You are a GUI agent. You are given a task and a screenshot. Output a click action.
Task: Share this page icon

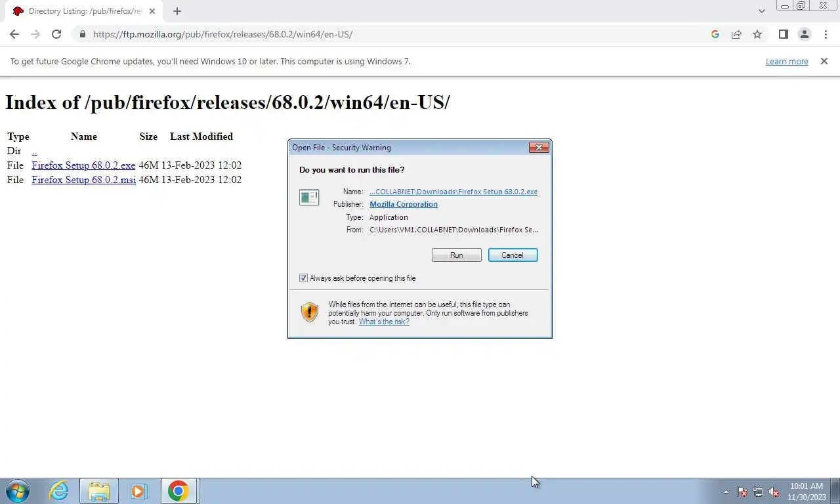pos(736,34)
